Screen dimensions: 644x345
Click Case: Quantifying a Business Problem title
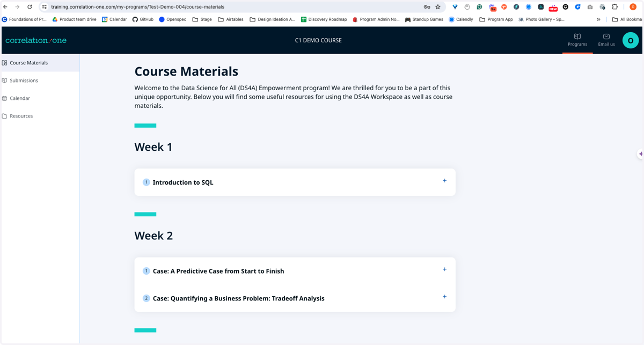tap(239, 298)
